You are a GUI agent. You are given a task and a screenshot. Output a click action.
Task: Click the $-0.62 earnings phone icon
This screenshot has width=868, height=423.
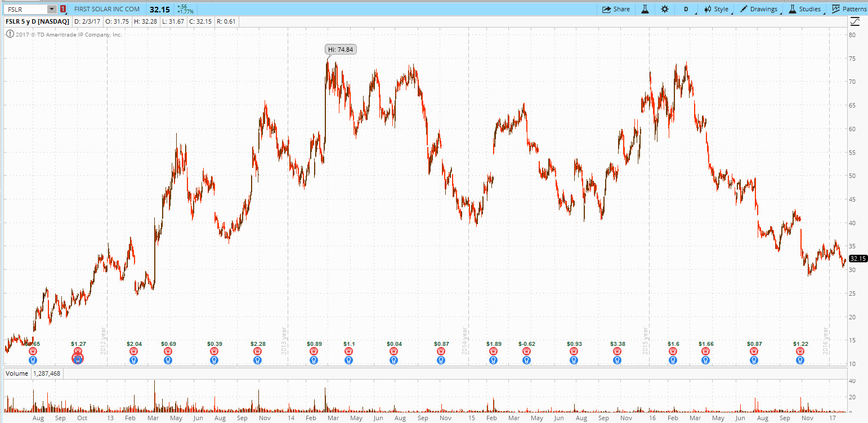click(526, 351)
